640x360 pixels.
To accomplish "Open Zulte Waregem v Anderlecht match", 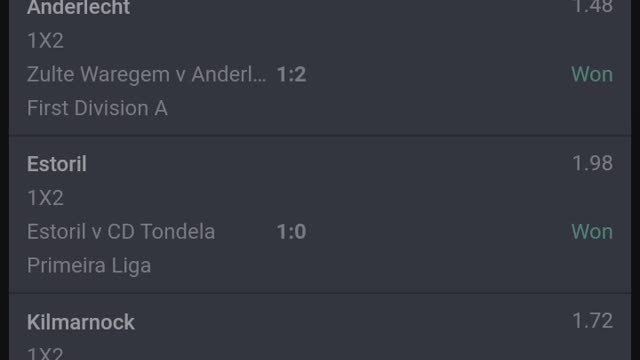I will (147, 74).
